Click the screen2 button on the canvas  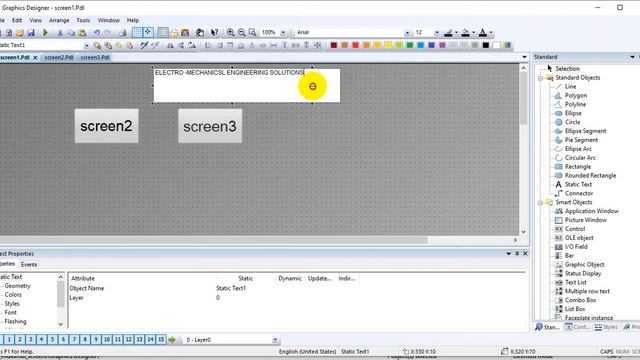coord(107,126)
